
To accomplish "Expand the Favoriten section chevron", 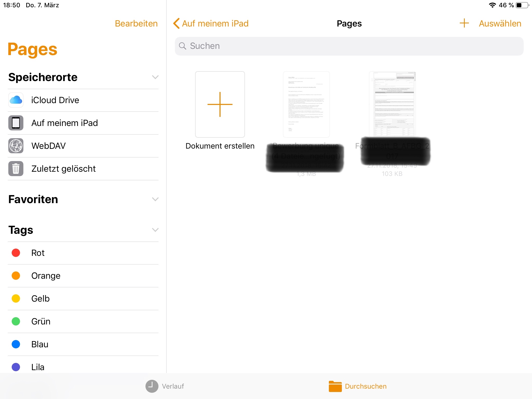I will [x=155, y=199].
